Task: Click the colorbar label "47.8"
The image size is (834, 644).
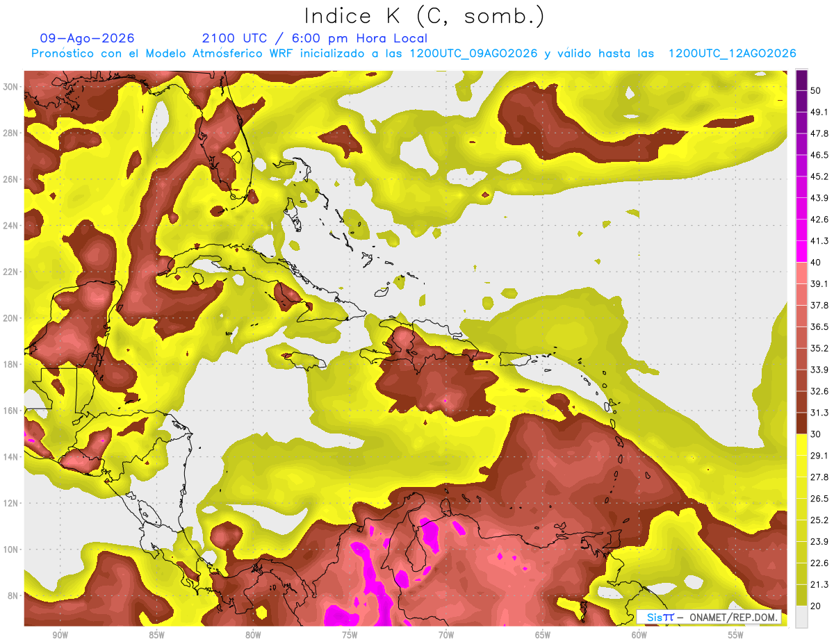Action: (x=819, y=133)
